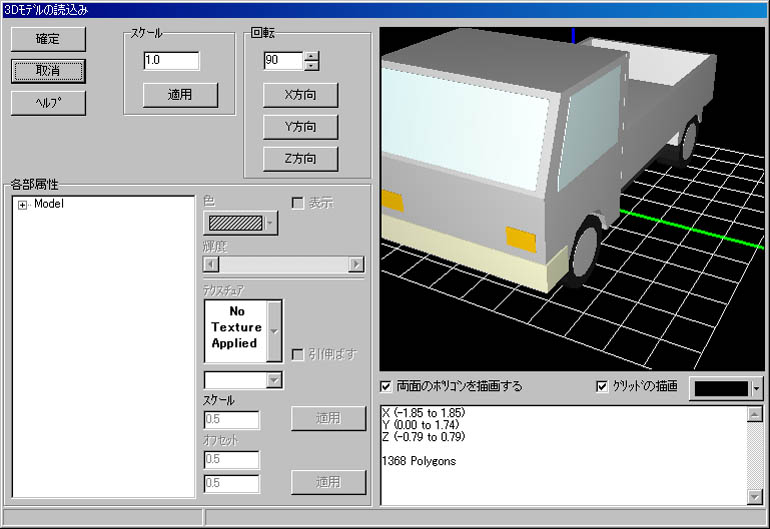Click info box scrollbar down arrow
The height and width of the screenshot is (529, 770).
(x=755, y=497)
